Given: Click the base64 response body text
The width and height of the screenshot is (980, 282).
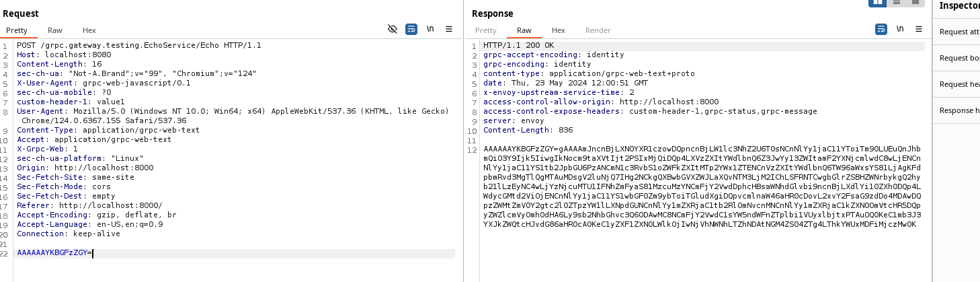Looking at the screenshot, I should pyautogui.click(x=702, y=186).
